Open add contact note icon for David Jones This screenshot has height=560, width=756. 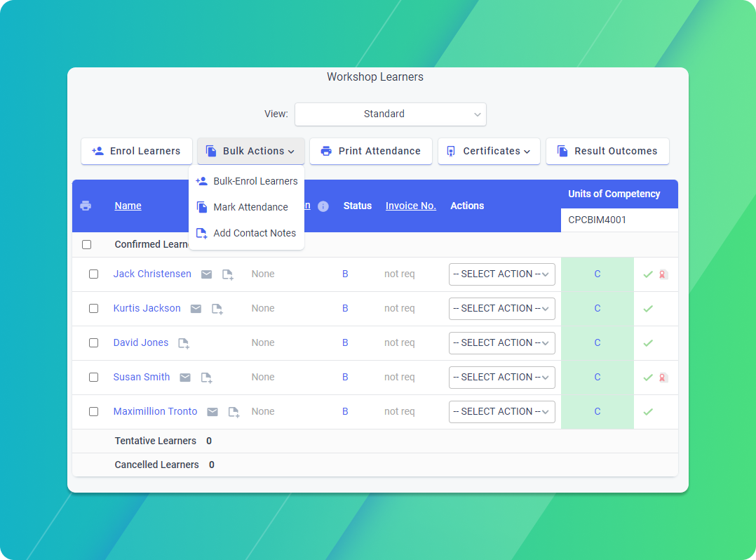(x=183, y=342)
